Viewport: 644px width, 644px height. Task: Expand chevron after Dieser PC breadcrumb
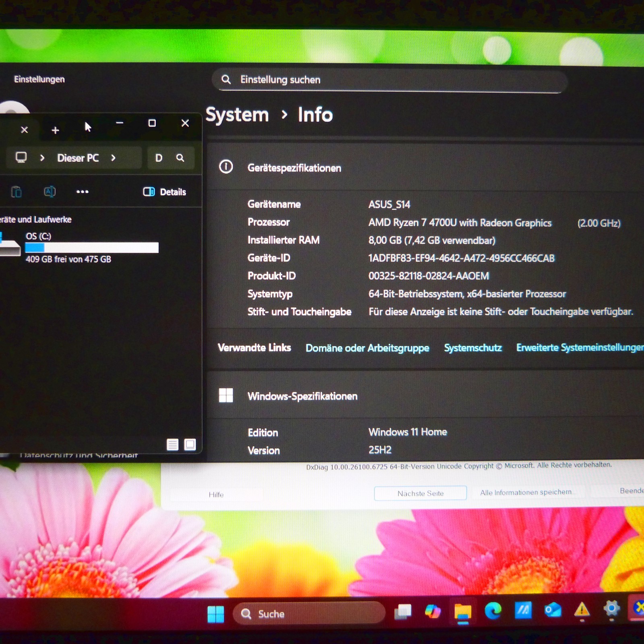pyautogui.click(x=113, y=158)
